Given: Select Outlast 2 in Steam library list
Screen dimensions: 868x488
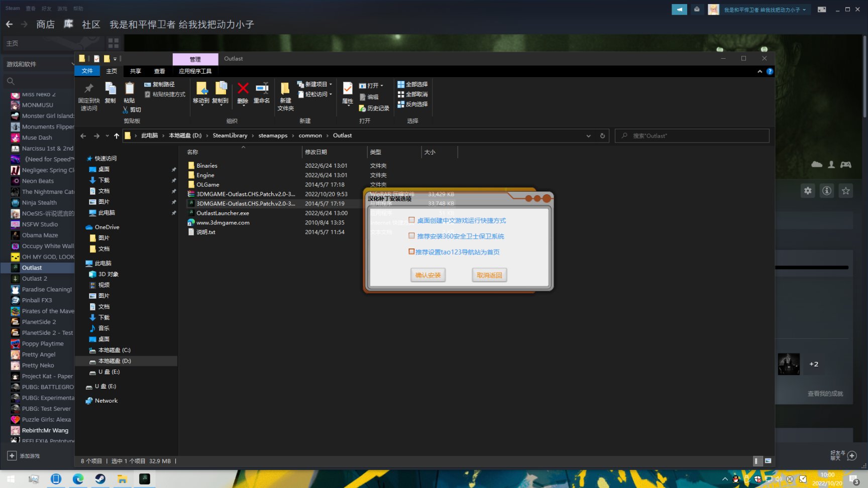Looking at the screenshot, I should (x=35, y=279).
